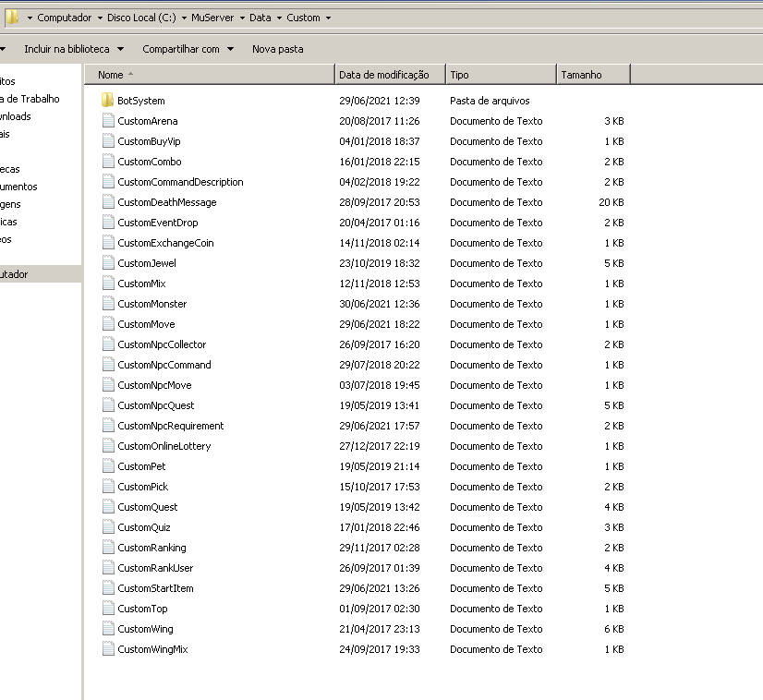763x700 pixels.
Task: Click the Custom breadcrumb segment
Action: tap(303, 18)
